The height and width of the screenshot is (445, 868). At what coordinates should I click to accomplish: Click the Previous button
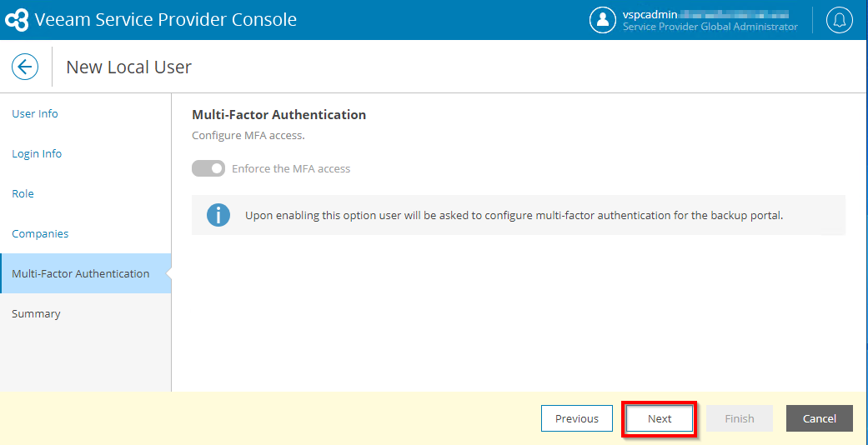click(x=577, y=418)
